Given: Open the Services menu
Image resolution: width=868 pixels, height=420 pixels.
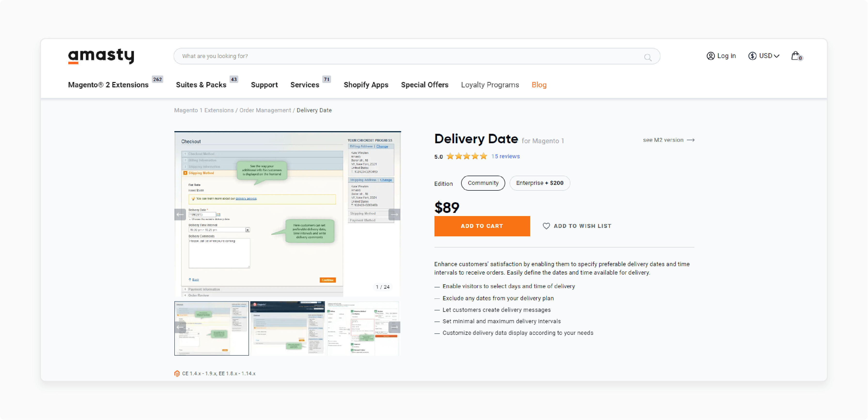Looking at the screenshot, I should pyautogui.click(x=305, y=85).
